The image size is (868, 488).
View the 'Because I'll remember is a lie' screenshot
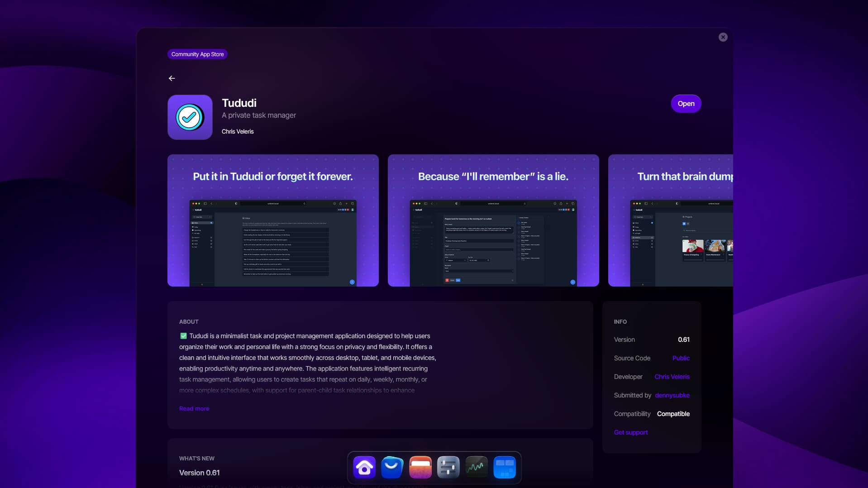(493, 220)
